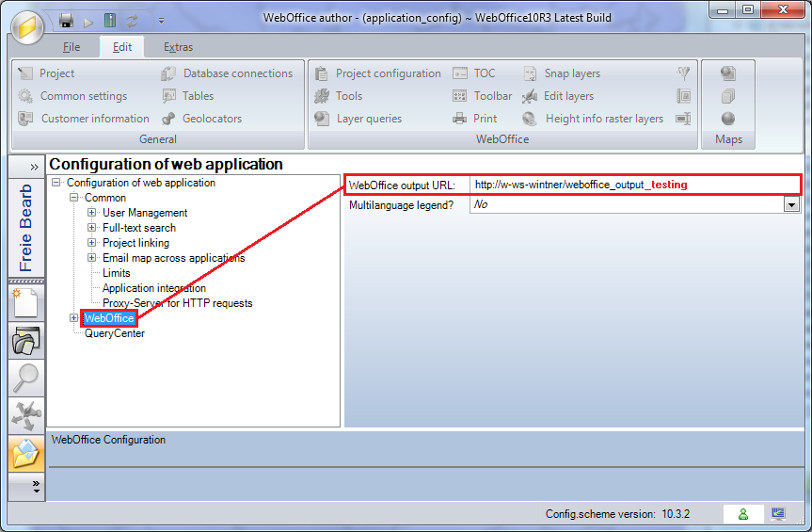The height and width of the screenshot is (532, 812).
Task: Click the highlighted yellow open folder sidebar icon
Action: (x=26, y=454)
